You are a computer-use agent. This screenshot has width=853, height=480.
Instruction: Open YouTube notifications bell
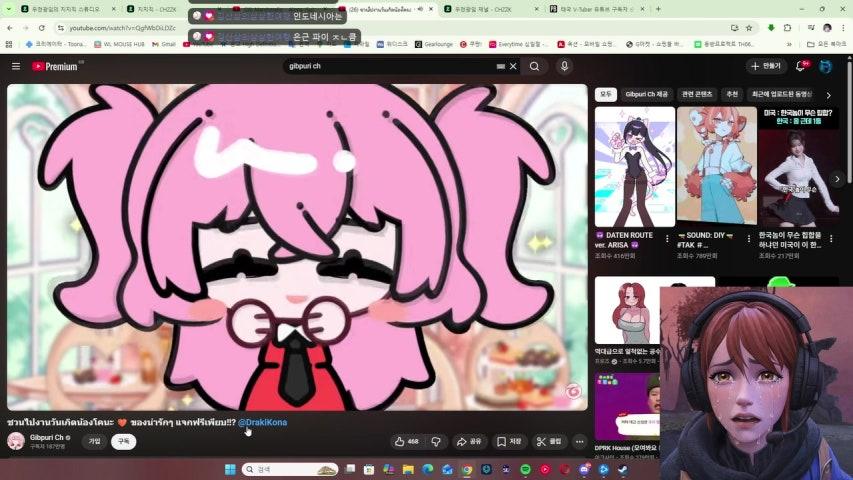pos(800,66)
